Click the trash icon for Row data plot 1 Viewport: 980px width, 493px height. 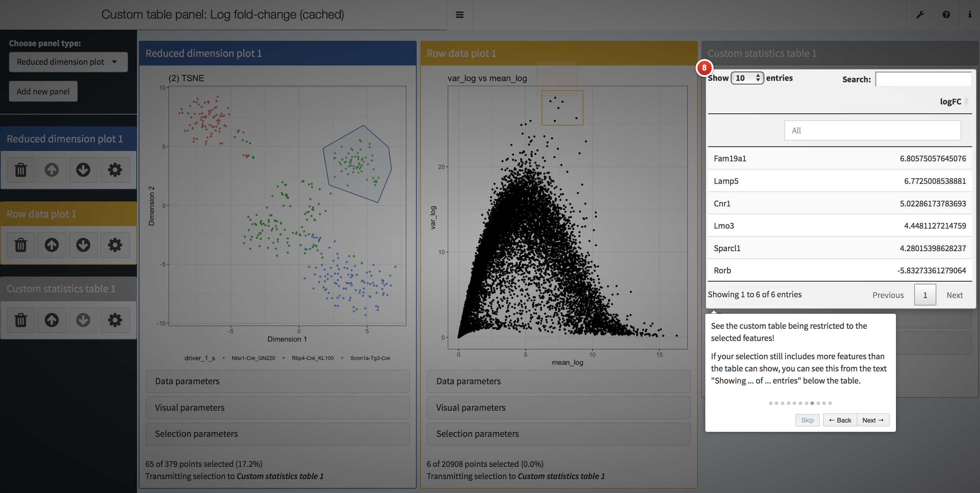[21, 245]
